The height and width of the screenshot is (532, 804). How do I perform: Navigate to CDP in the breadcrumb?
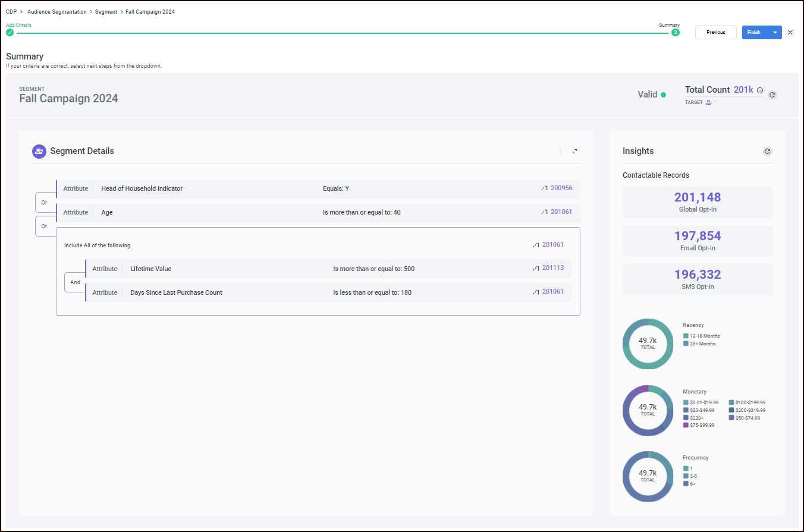[11, 12]
